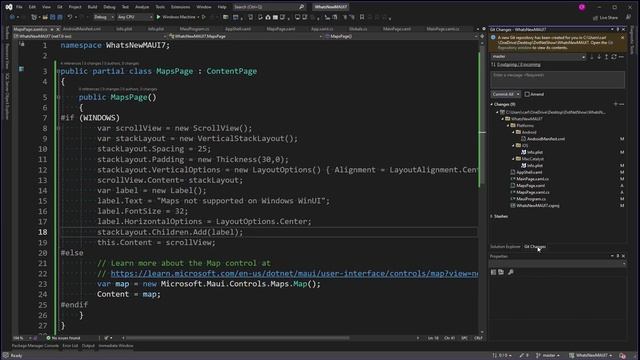
Task: Click the Save All toolbar icon
Action: pos(60,17)
